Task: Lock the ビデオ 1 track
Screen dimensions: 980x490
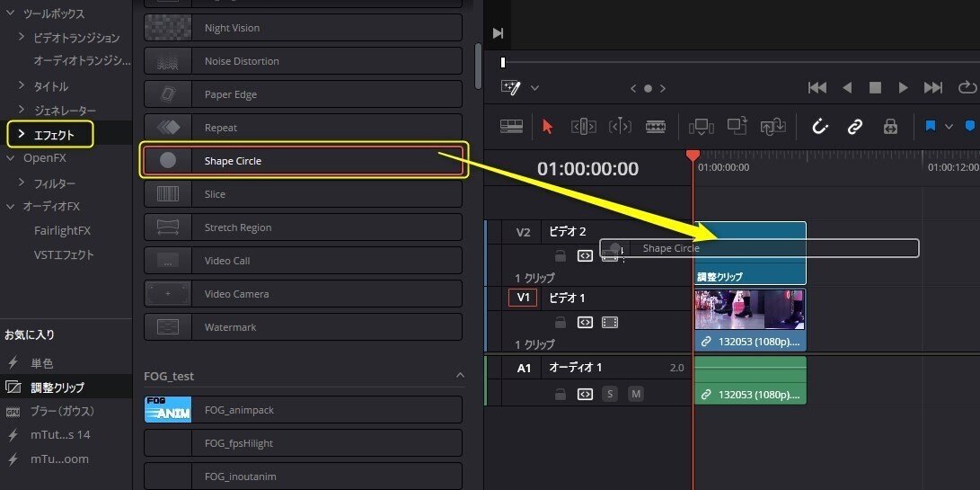Action: coord(561,322)
